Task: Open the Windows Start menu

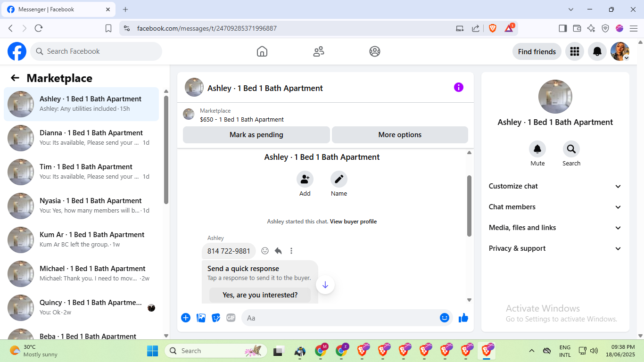Action: click(153, 351)
